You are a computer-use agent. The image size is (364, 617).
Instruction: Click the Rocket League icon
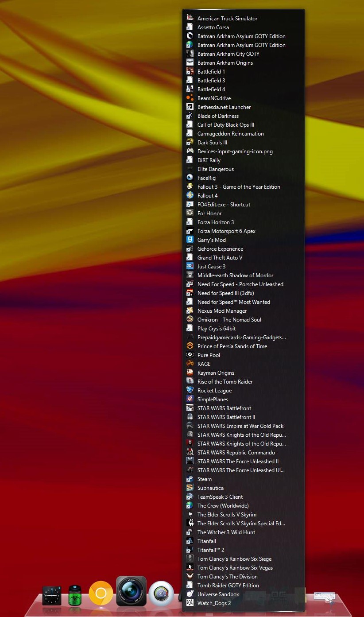pyautogui.click(x=190, y=391)
